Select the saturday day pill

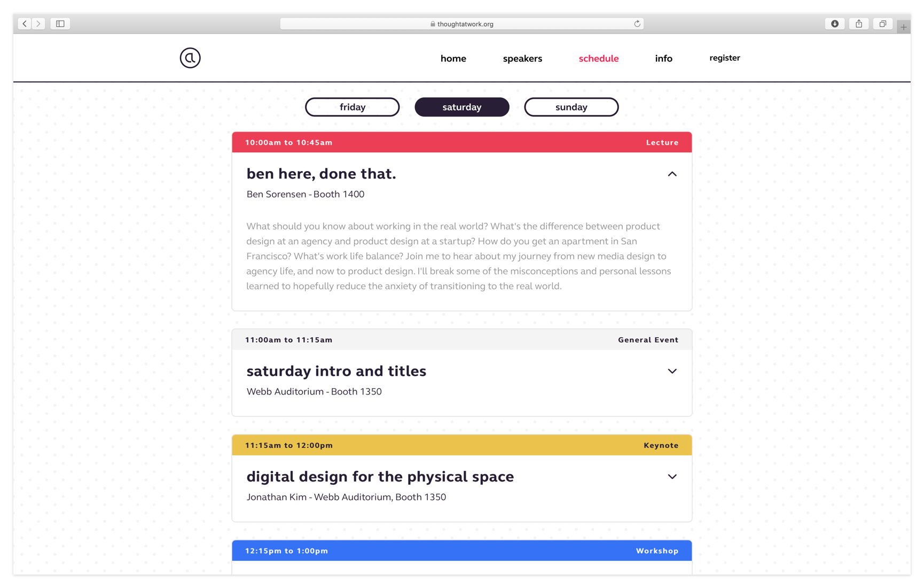[462, 107]
